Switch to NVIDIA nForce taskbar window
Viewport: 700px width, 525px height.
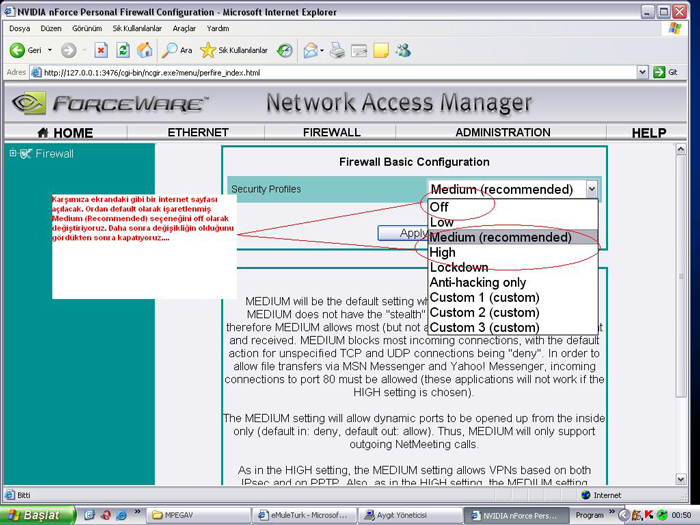(x=516, y=515)
